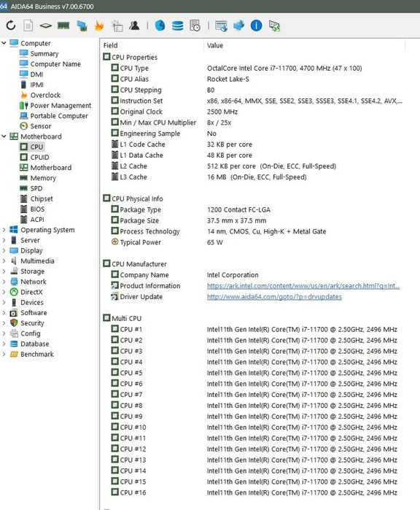This screenshot has height=510, width=420.
Task: Expand the Operating System node
Action: (x=4, y=230)
